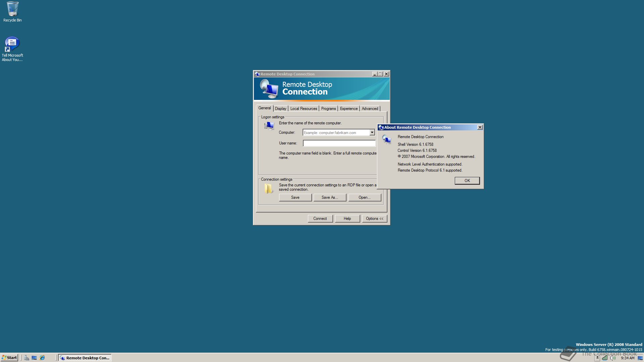Click Show Desktop icon in Quick Launch

coord(34,358)
